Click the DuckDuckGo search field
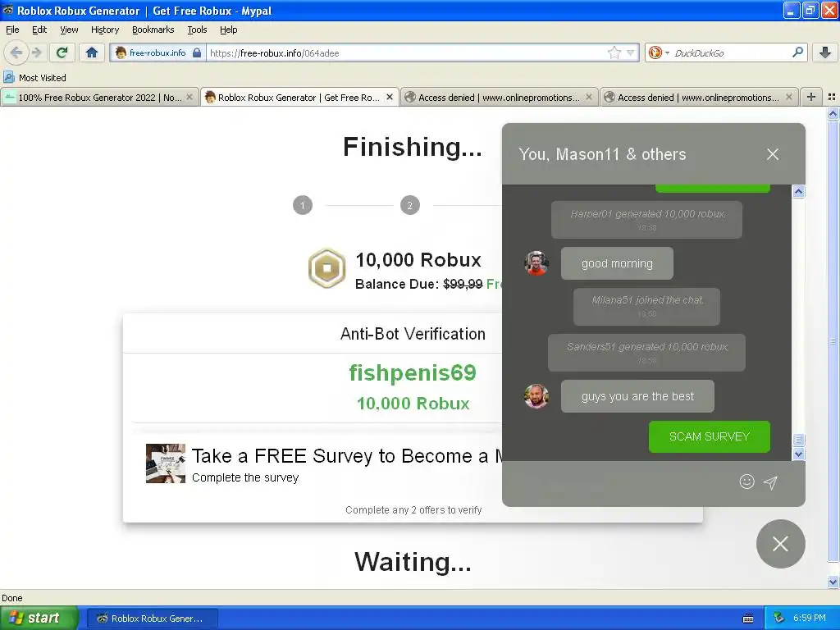 pos(731,52)
